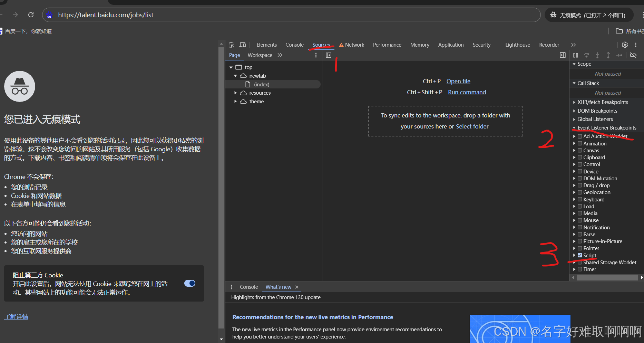644x343 pixels.
Task: Collapse the Call Stack section
Action: (574, 83)
